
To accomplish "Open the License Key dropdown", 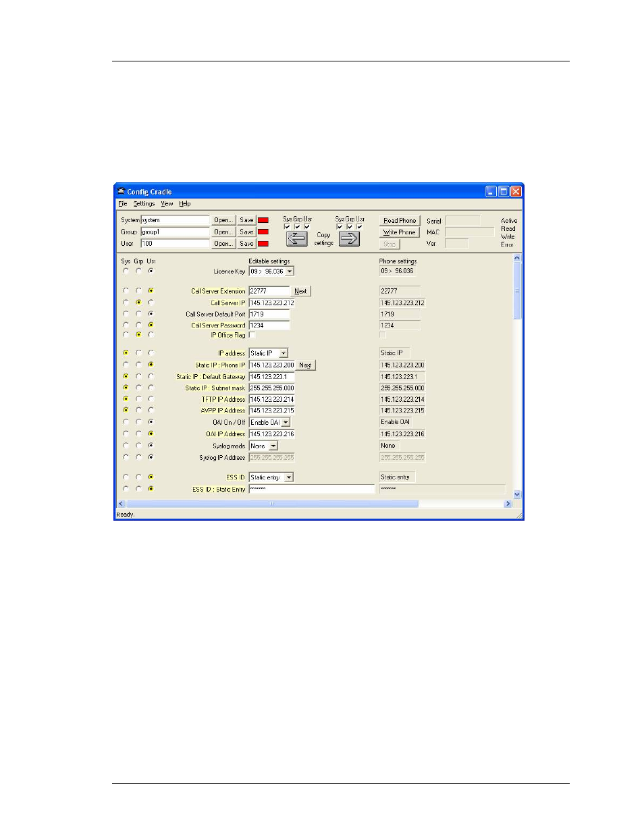I will pyautogui.click(x=290, y=271).
